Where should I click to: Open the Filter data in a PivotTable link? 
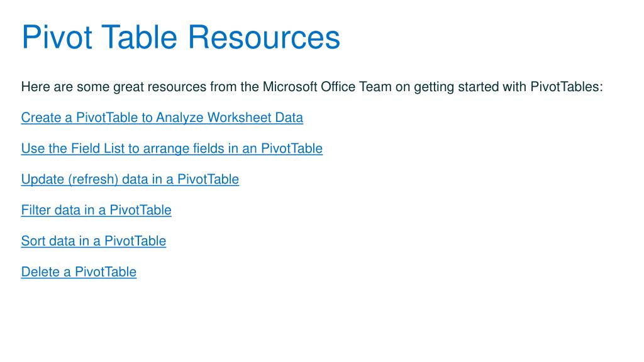(96, 210)
